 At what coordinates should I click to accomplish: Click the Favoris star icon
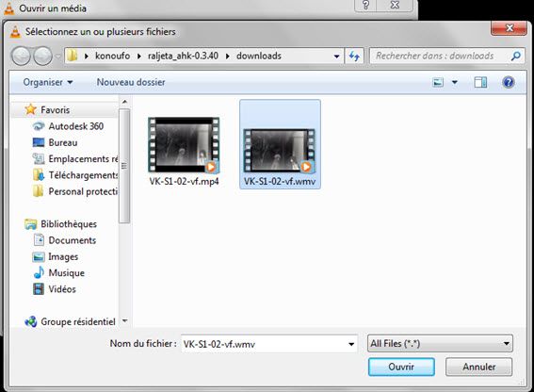point(30,109)
